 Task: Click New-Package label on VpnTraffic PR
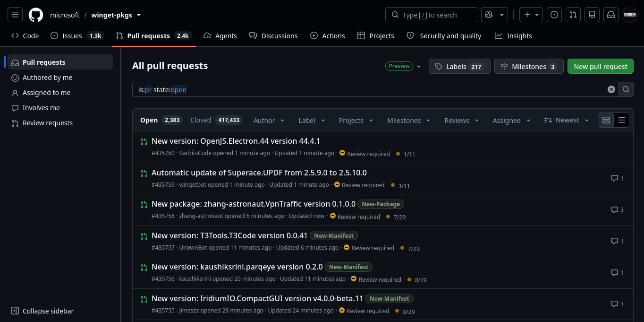(381, 204)
